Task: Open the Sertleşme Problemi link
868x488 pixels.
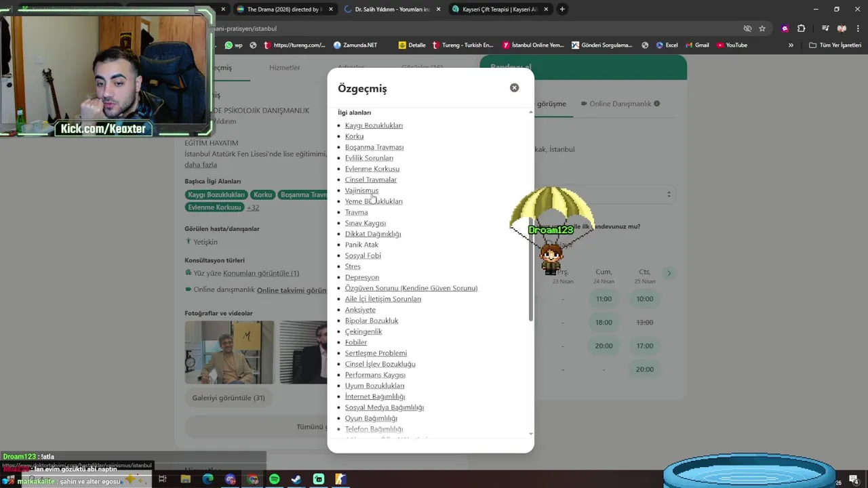Action: [376, 353]
